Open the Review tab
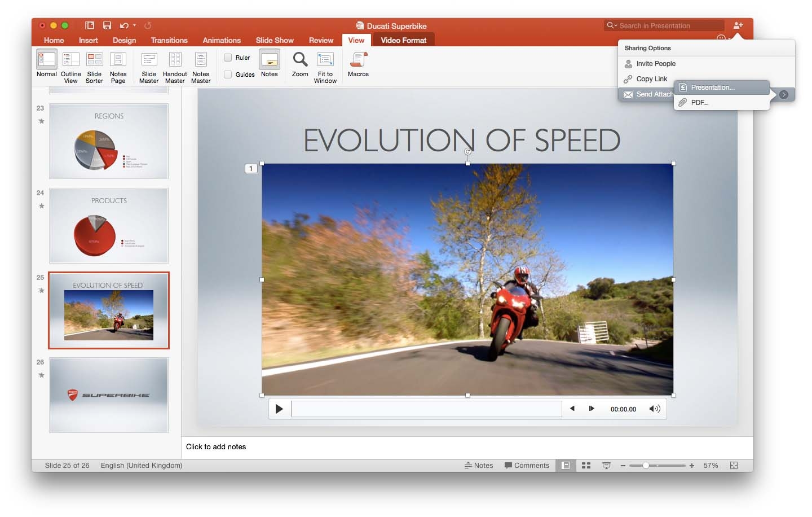Viewport: 812px width, 517px height. (321, 40)
